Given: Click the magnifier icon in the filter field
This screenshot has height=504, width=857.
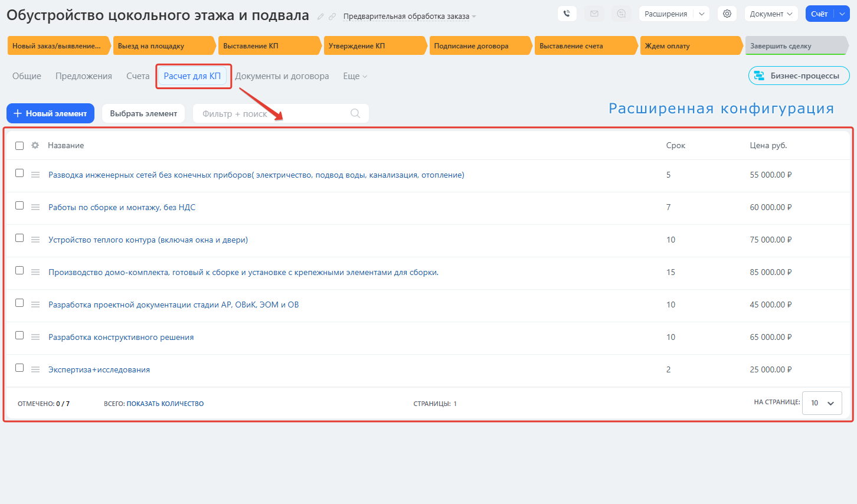Looking at the screenshot, I should point(355,113).
